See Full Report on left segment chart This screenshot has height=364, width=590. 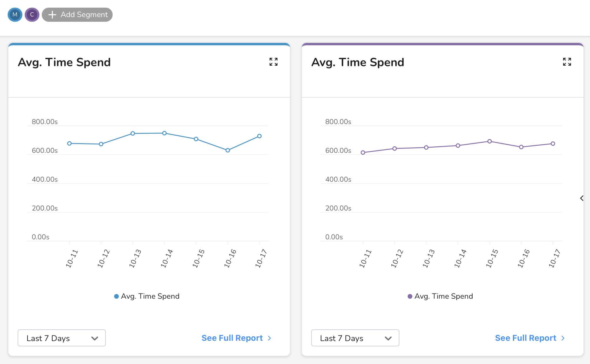coord(237,337)
